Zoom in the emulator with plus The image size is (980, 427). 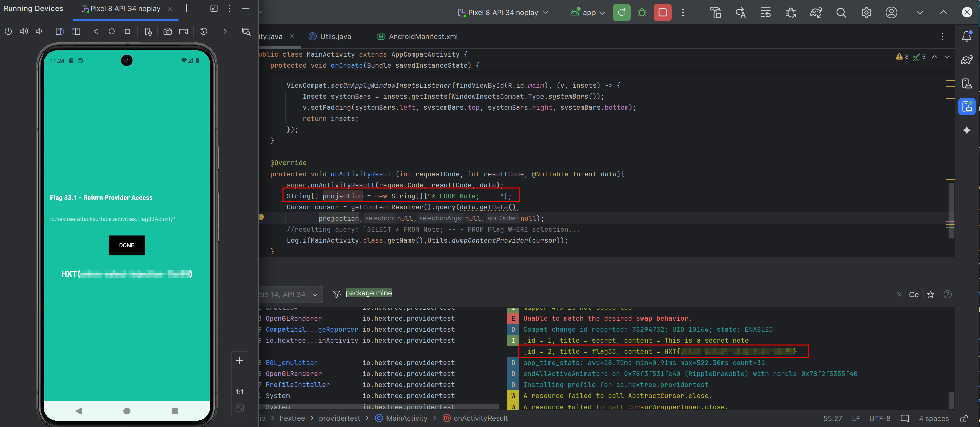(x=239, y=360)
